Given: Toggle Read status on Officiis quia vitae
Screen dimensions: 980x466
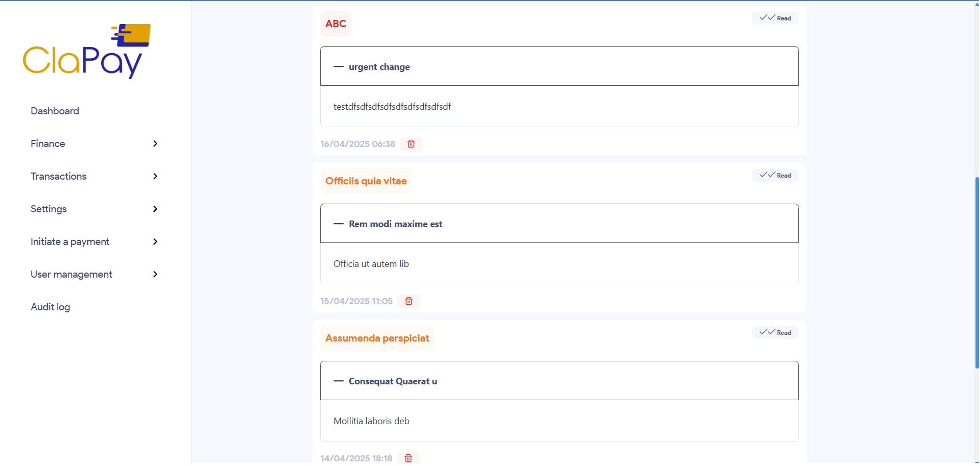Looking at the screenshot, I should coord(775,176).
